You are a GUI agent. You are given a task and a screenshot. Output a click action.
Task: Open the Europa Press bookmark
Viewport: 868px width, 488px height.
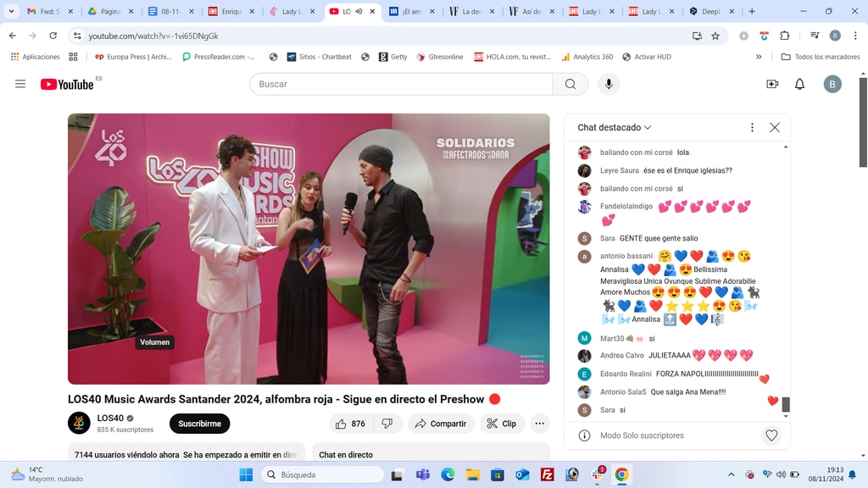pyautogui.click(x=133, y=57)
